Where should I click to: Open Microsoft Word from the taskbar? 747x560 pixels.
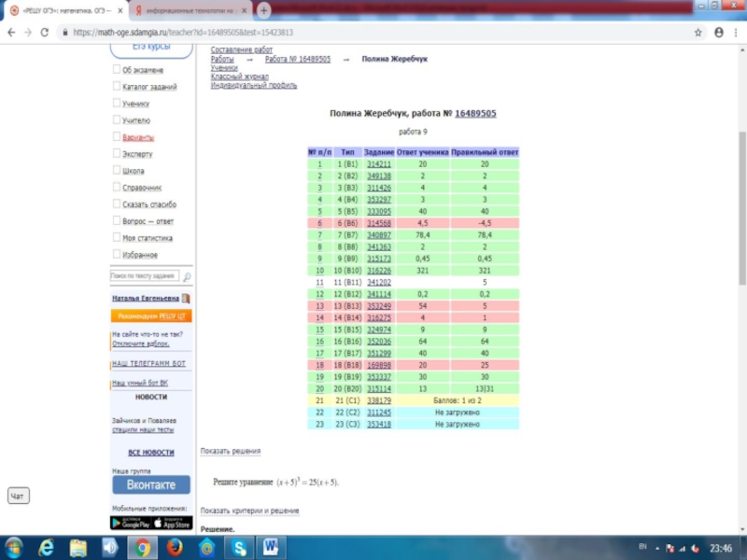(x=270, y=548)
